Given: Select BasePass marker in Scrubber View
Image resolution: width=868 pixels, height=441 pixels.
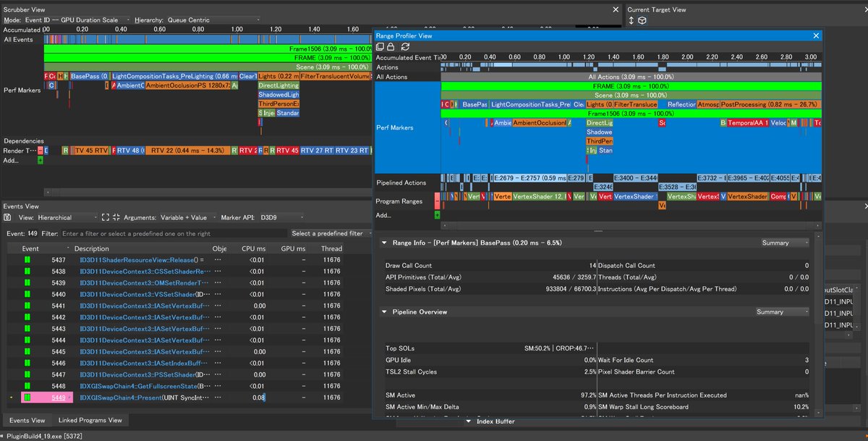Looking at the screenshot, I should coord(90,76).
